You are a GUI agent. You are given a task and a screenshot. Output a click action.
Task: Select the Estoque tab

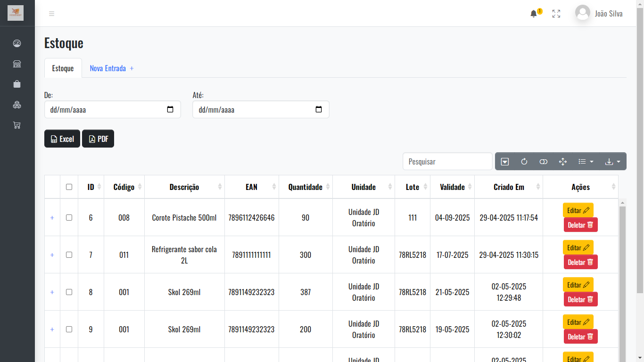63,68
